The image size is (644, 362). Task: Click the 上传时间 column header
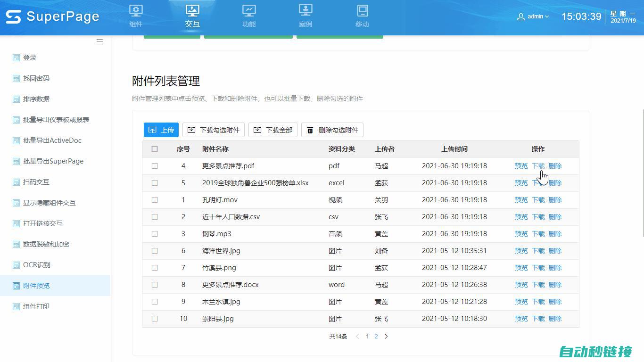pos(454,149)
